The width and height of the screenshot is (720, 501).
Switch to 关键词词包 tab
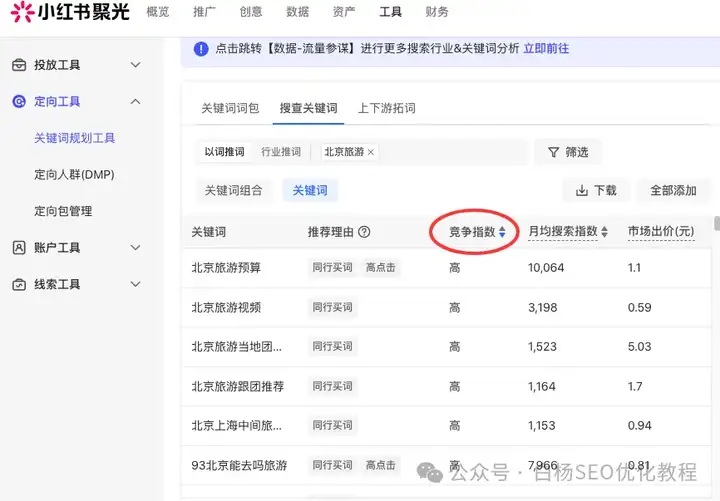[x=230, y=108]
